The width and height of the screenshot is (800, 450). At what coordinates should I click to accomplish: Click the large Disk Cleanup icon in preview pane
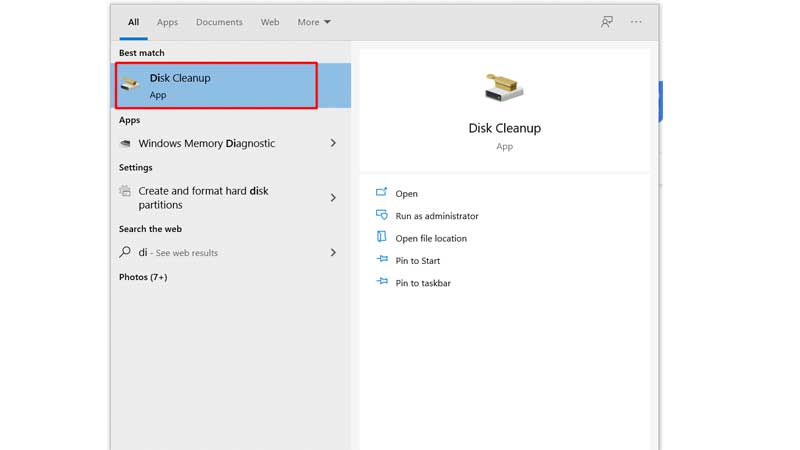[x=504, y=89]
